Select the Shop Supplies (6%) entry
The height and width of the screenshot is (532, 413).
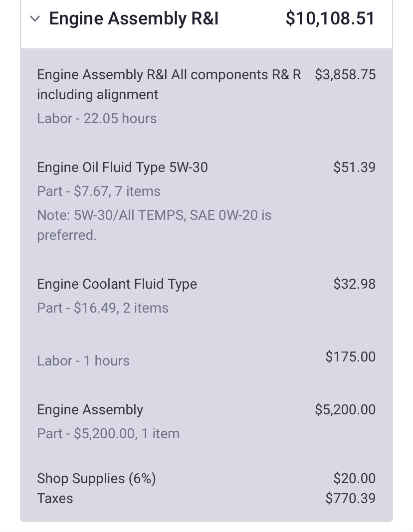pyautogui.click(x=96, y=479)
